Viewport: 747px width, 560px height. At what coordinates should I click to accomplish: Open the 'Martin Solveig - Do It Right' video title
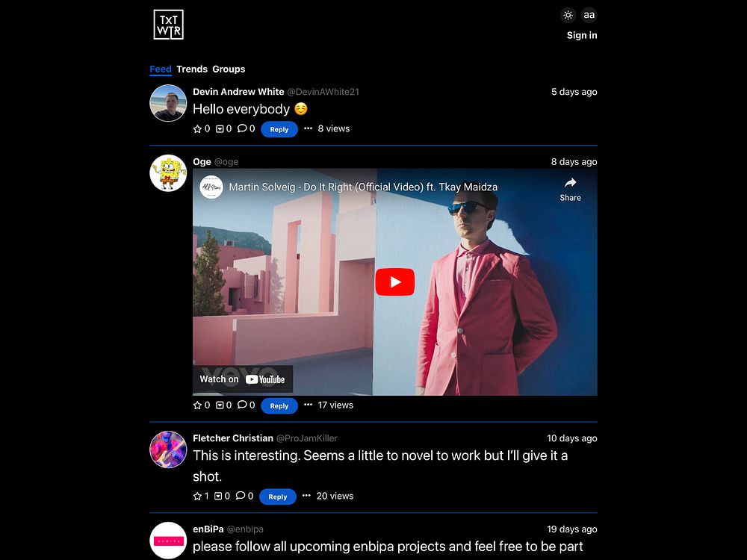pos(363,187)
